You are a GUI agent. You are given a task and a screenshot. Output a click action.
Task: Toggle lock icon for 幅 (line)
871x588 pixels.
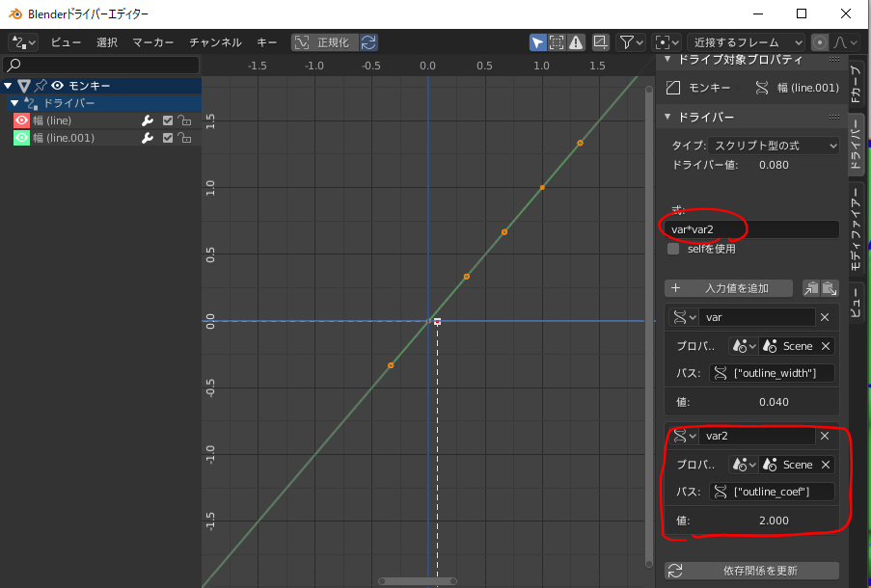pos(184,120)
